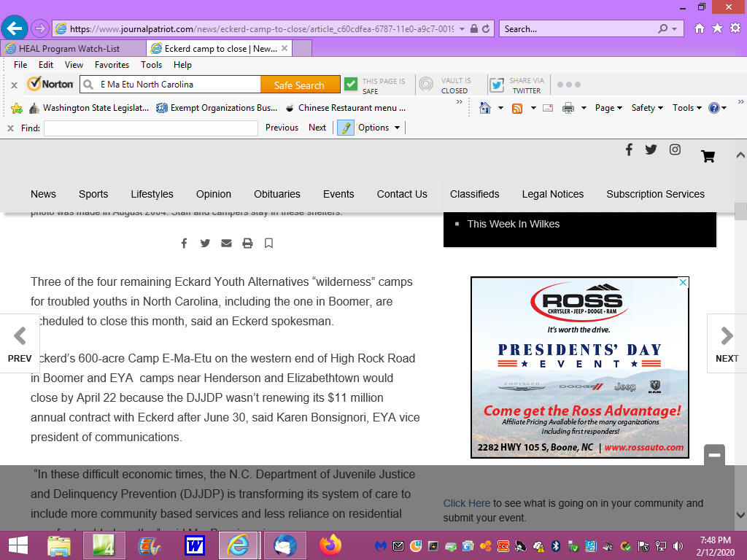Open the View menu
The height and width of the screenshot is (560, 747).
click(74, 65)
